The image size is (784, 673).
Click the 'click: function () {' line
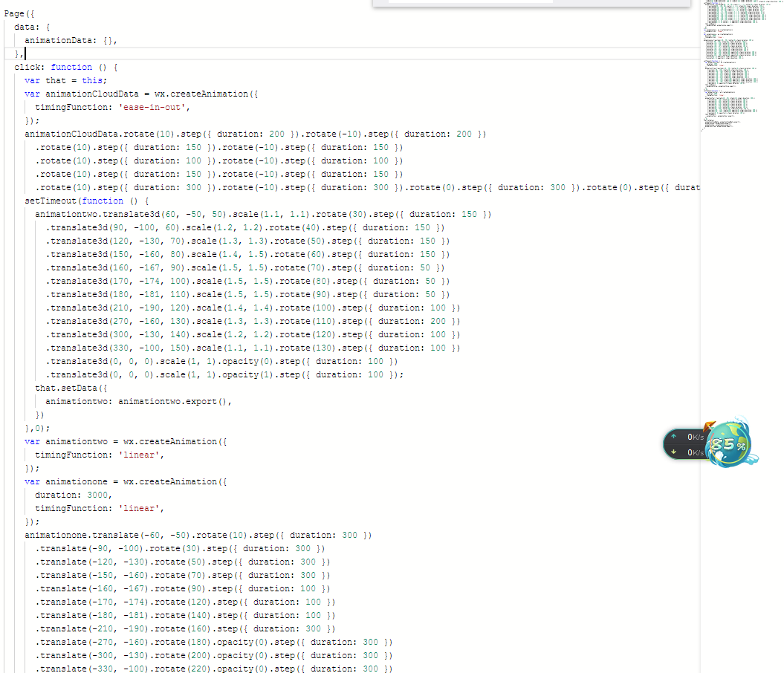click(x=65, y=67)
